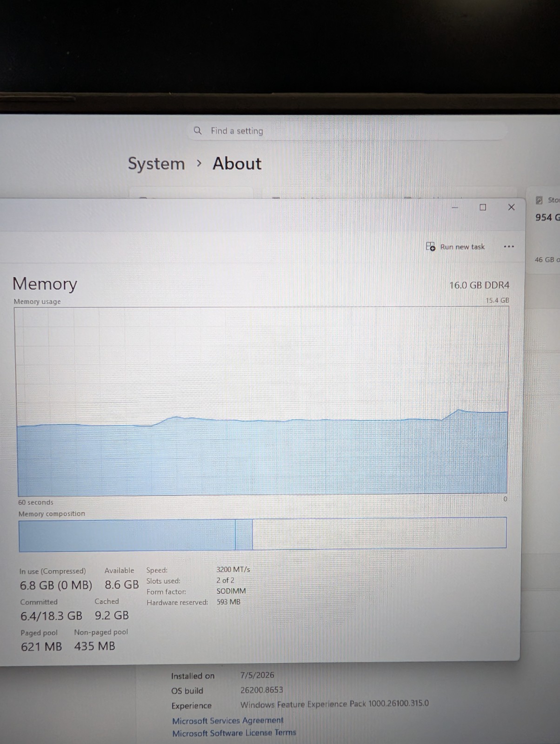Click the free segment of the memory composition bar

tap(379, 533)
